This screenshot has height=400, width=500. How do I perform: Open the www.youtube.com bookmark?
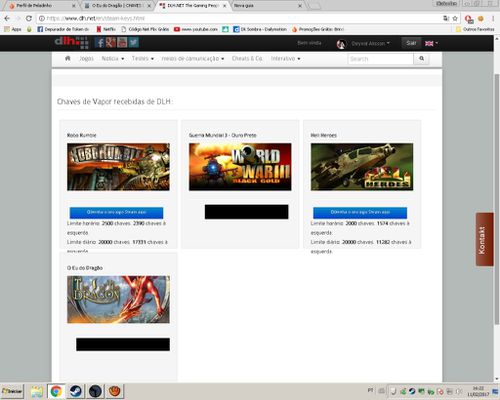pyautogui.click(x=196, y=29)
